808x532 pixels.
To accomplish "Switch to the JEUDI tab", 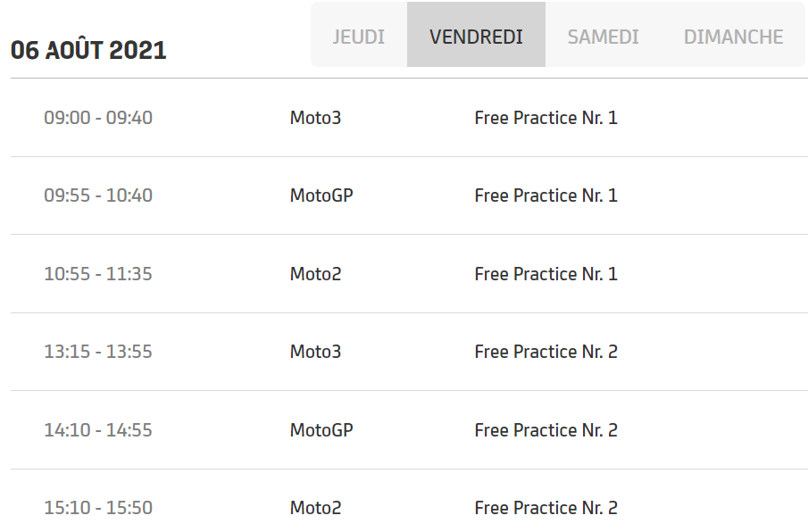I will point(358,37).
